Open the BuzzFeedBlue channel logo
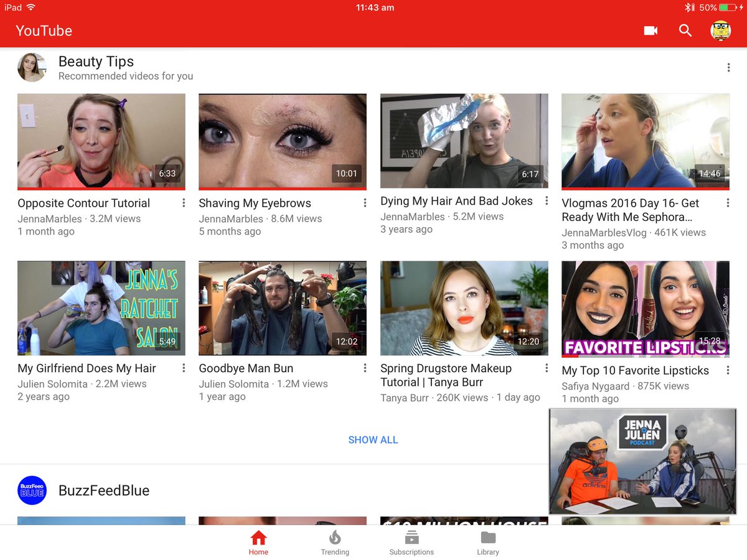 (32, 490)
